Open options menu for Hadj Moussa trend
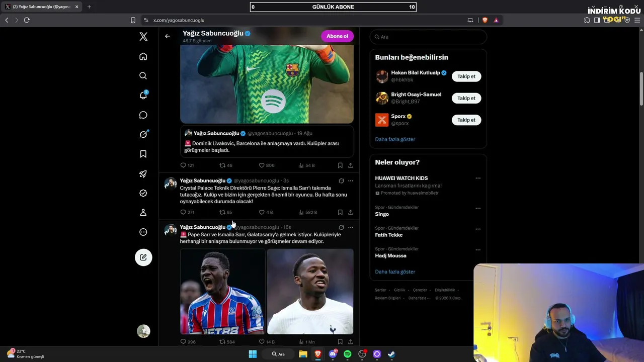This screenshot has width=644, height=362. tap(478, 250)
